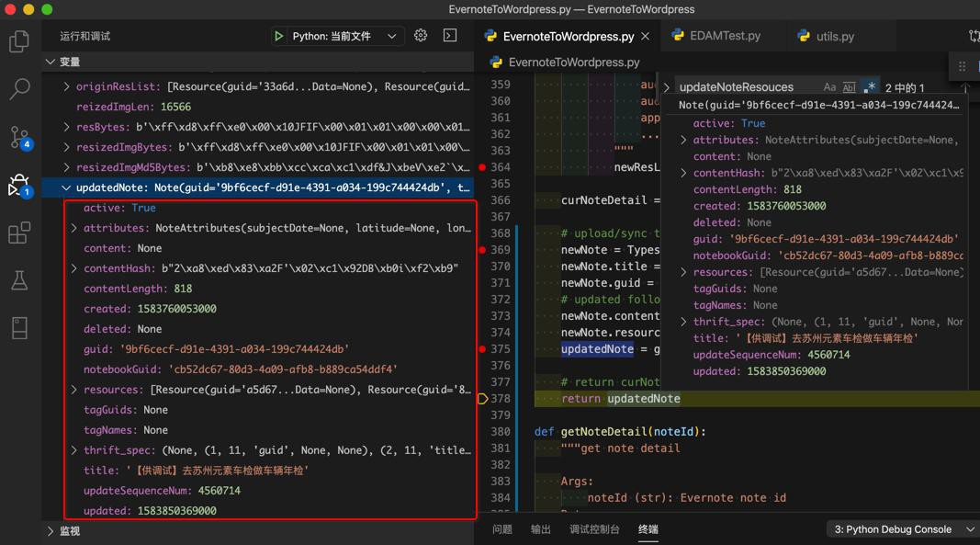Toggle Match Whole Word in find widget
The height and width of the screenshot is (545, 980).
coord(849,87)
